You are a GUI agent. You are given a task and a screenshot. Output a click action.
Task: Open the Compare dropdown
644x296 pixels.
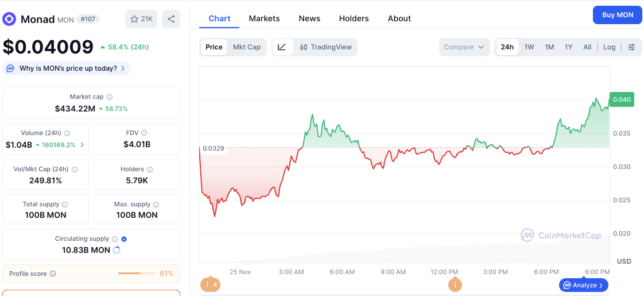coord(464,47)
